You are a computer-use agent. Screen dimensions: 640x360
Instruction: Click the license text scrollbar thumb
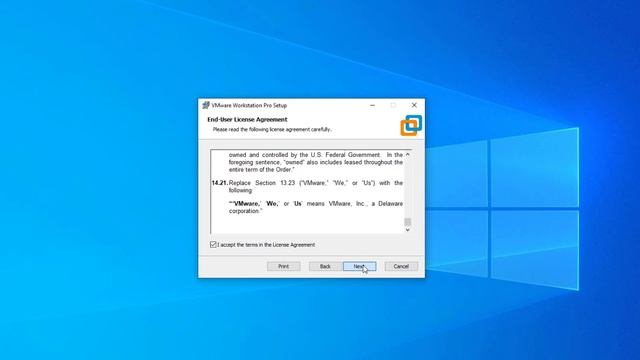point(407,222)
